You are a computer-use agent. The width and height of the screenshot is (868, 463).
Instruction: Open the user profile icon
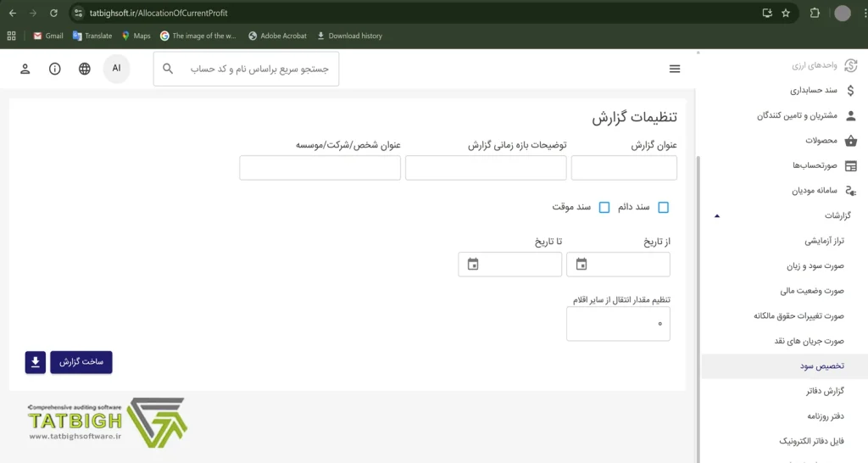point(25,69)
